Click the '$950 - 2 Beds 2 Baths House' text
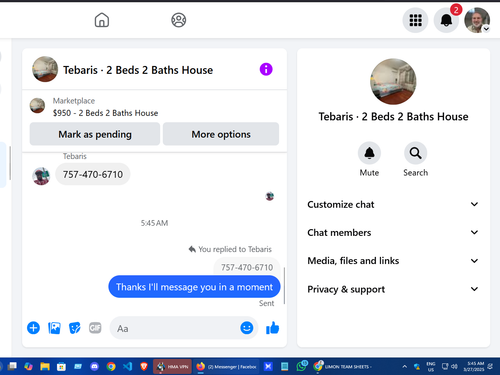Screen dimensions: 500x375 point(105,113)
